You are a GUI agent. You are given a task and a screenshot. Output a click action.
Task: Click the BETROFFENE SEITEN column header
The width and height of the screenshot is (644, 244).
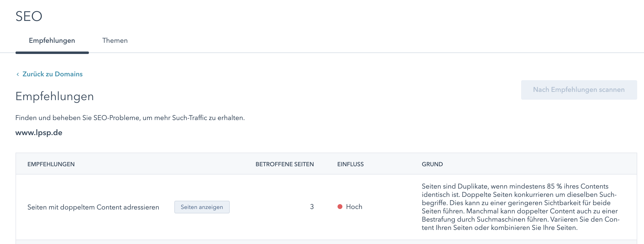click(x=284, y=164)
